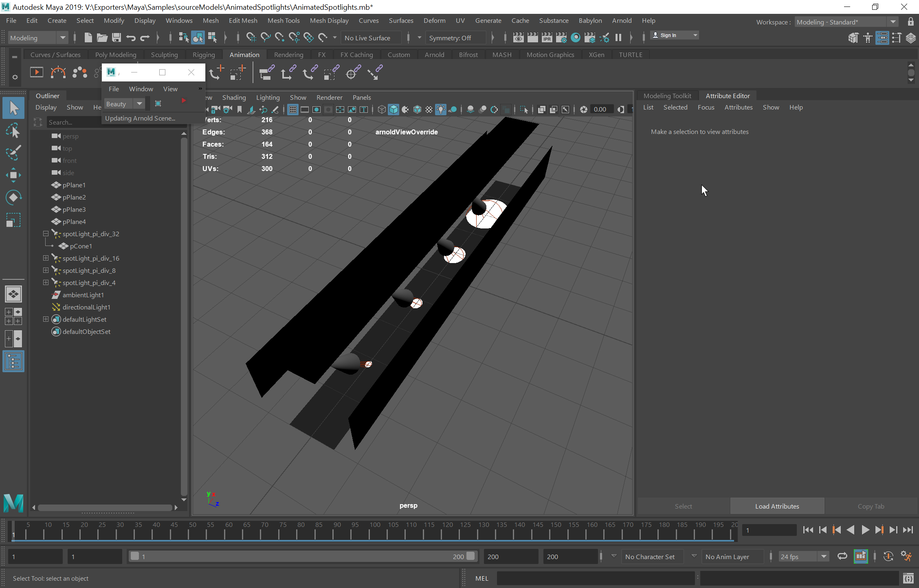
Task: Open the viewport Lighting menu
Action: pyautogui.click(x=268, y=97)
